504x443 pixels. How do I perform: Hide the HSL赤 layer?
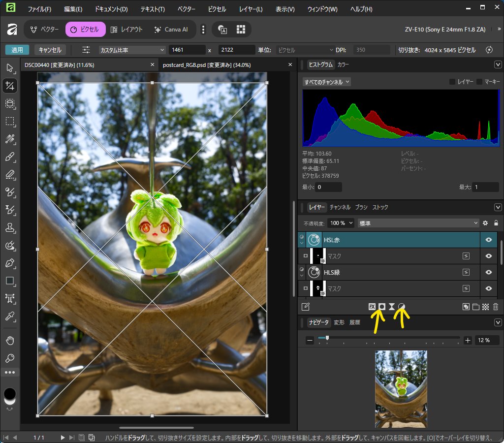point(489,240)
